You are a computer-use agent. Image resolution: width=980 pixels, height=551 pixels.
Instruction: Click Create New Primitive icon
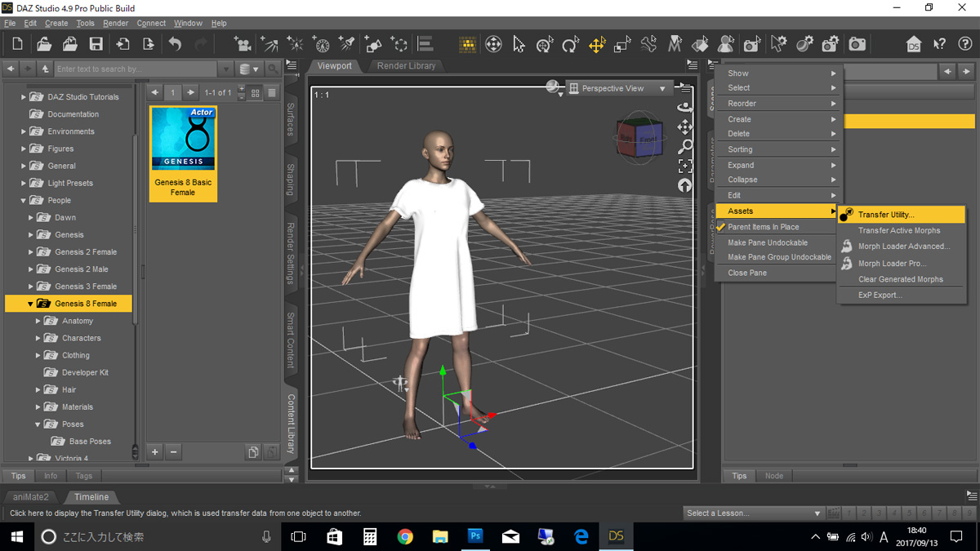[373, 44]
